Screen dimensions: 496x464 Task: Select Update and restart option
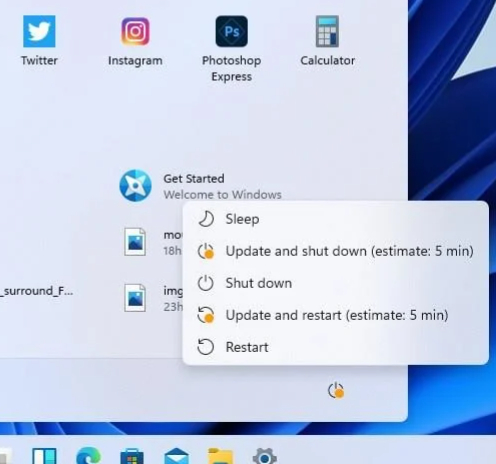pyautogui.click(x=336, y=315)
